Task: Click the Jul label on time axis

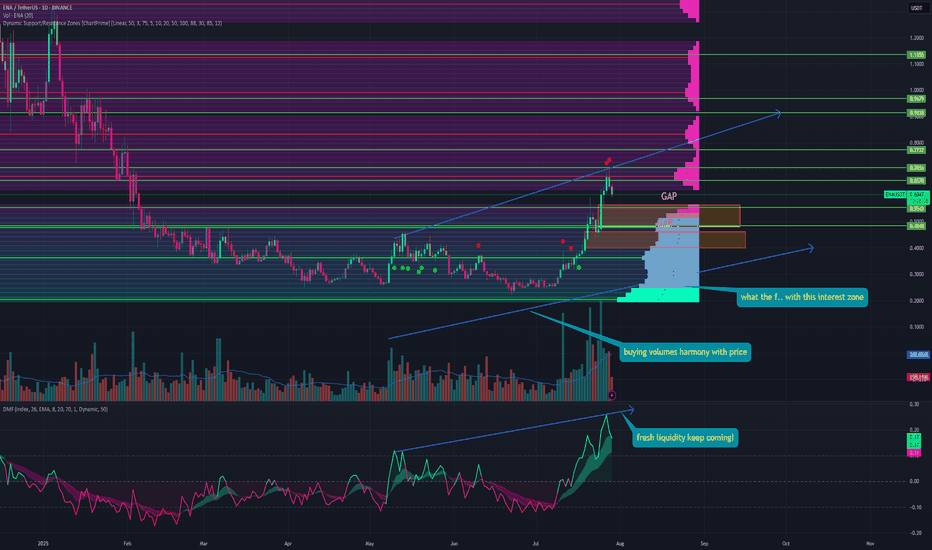Action: (536, 543)
